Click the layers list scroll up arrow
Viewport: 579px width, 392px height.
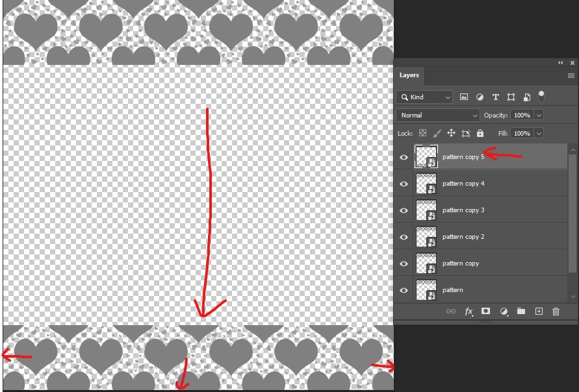pyautogui.click(x=573, y=150)
